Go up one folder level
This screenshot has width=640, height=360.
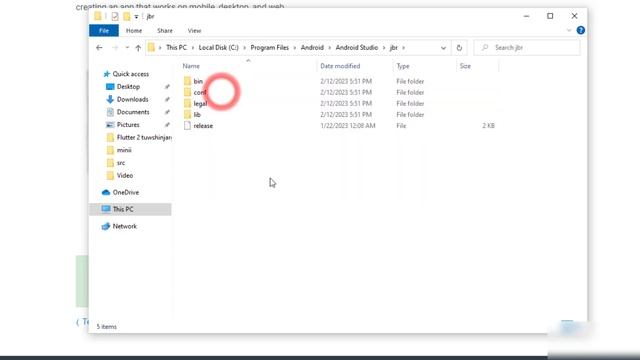138,48
